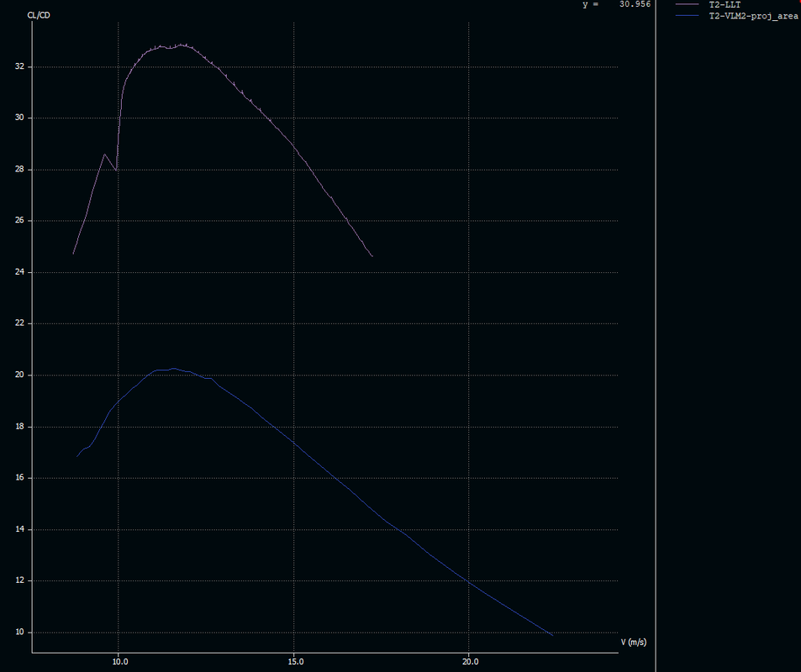Click the sharp dip in the purple curve near 28

coord(117,170)
